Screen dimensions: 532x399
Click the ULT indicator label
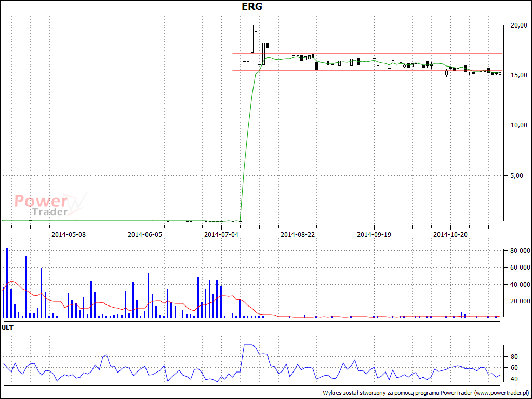[7, 328]
